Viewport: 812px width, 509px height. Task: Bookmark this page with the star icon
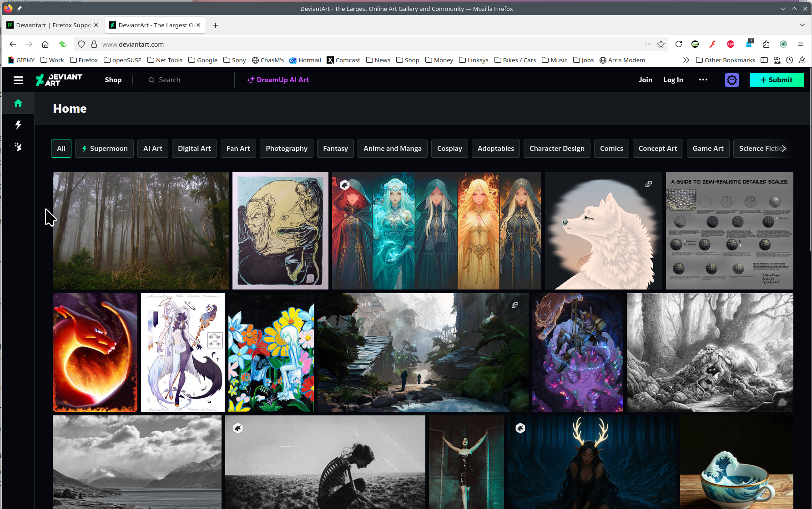click(661, 44)
